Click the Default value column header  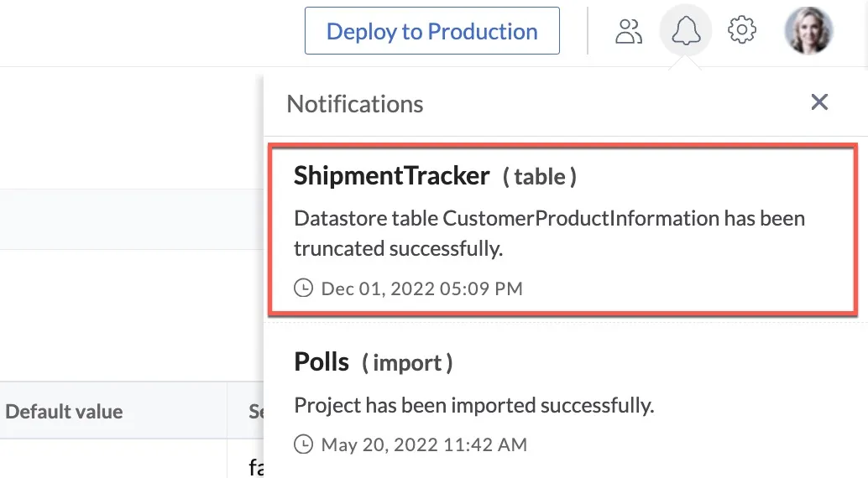(x=64, y=411)
